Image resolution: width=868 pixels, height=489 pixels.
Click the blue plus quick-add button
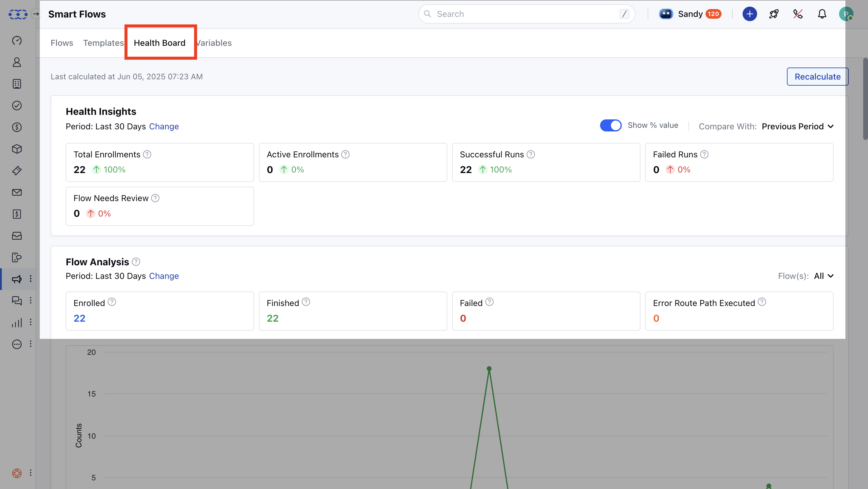click(x=749, y=14)
